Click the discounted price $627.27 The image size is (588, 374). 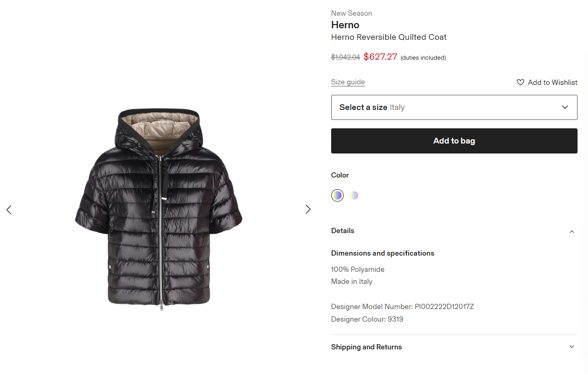380,57
